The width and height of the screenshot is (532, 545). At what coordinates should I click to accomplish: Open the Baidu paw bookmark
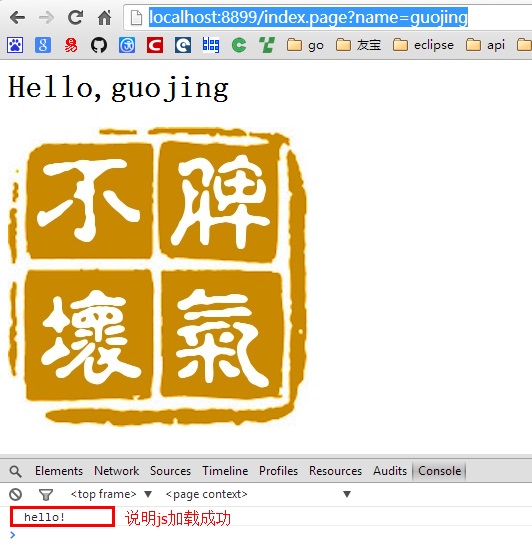point(15,45)
